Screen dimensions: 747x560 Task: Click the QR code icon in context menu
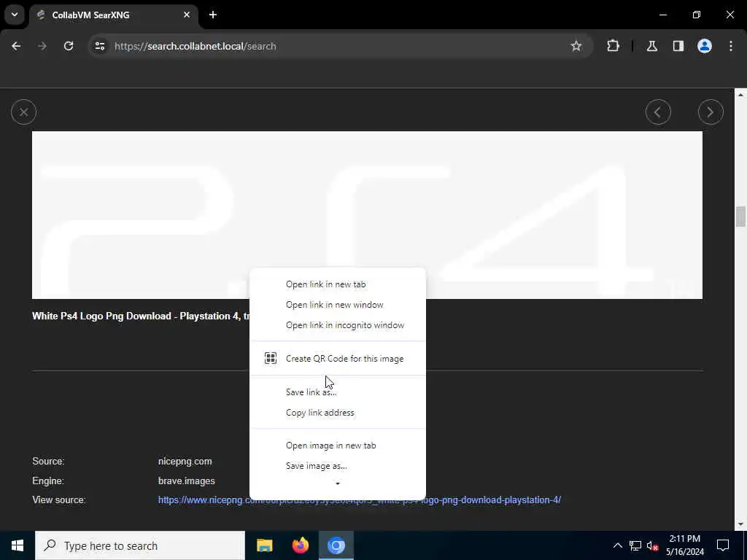271,358
